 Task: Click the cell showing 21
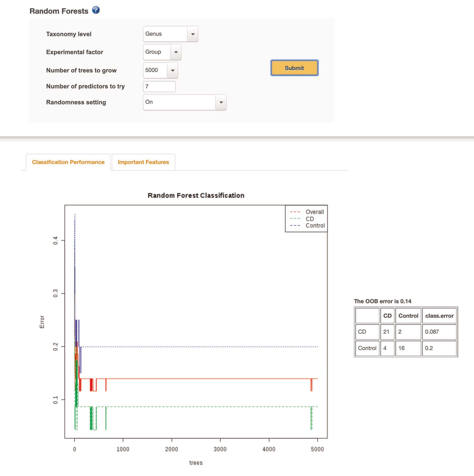pyautogui.click(x=387, y=332)
